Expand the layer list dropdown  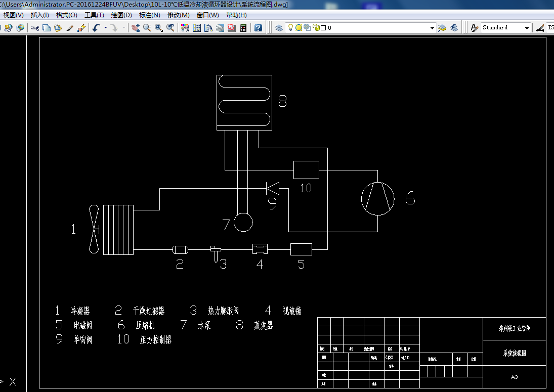coord(432,28)
